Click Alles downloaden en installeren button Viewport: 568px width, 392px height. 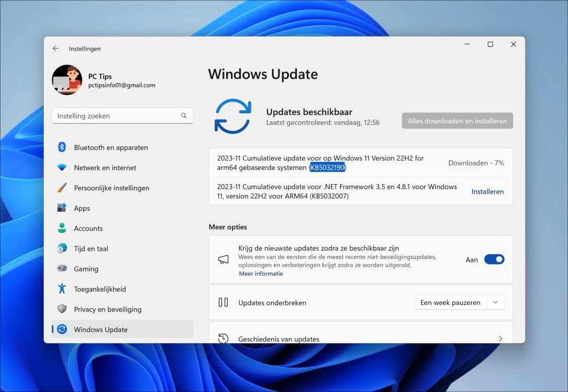[x=457, y=121]
